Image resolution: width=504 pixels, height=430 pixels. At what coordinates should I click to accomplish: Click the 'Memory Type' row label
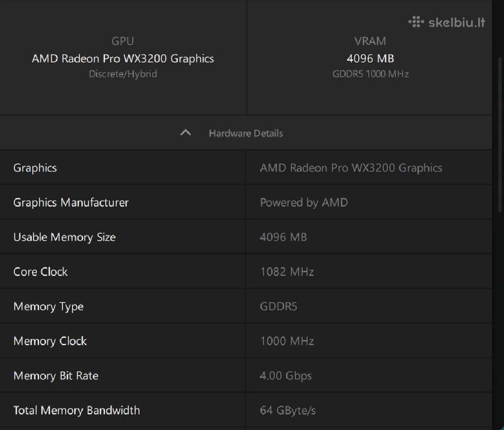pyautogui.click(x=49, y=307)
